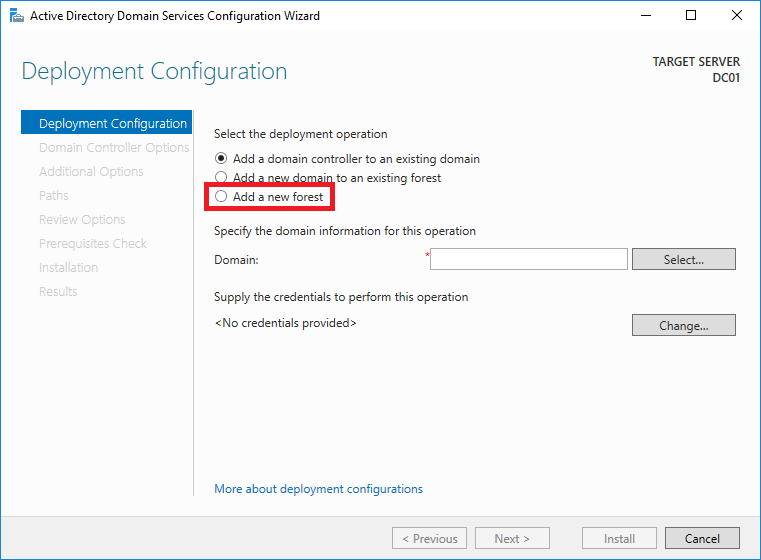Click the wizard app icon in title bar
761x560 pixels.
coord(17,16)
